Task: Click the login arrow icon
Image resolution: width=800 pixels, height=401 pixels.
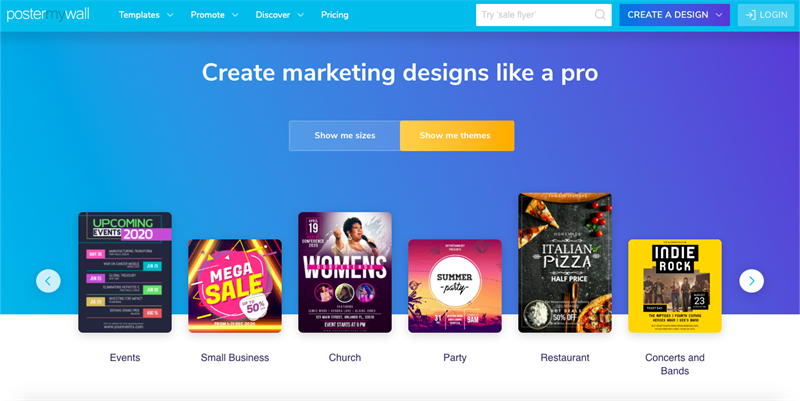Action: pyautogui.click(x=750, y=15)
